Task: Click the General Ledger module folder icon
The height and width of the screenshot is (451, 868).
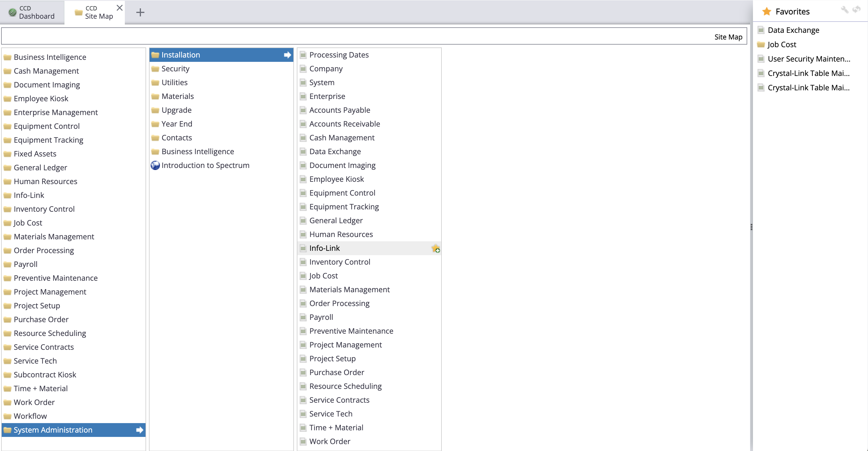Action: click(7, 168)
